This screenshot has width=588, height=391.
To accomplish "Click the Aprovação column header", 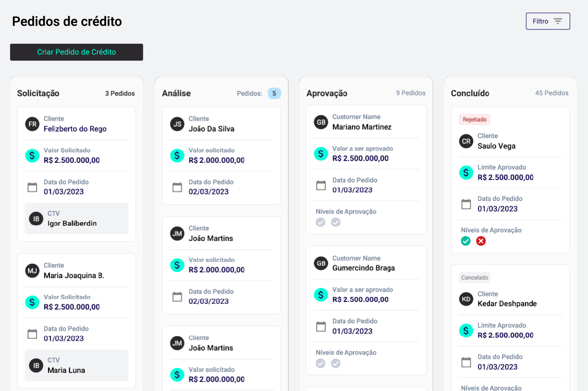I will pyautogui.click(x=327, y=93).
